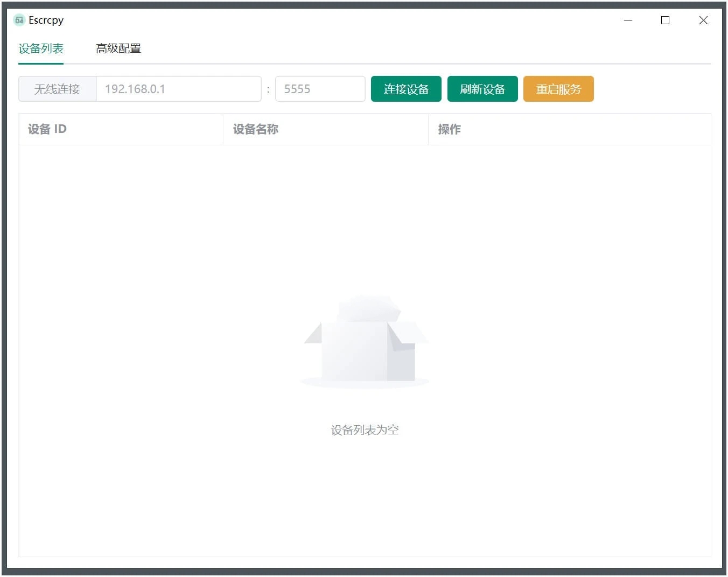Focus the IP address input showing 192.168.0.1
728x577 pixels.
click(178, 89)
